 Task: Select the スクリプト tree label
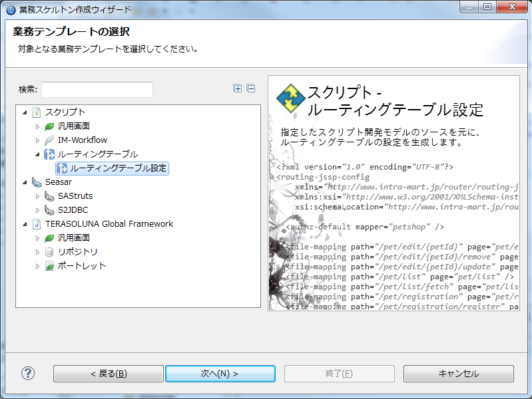(x=65, y=112)
